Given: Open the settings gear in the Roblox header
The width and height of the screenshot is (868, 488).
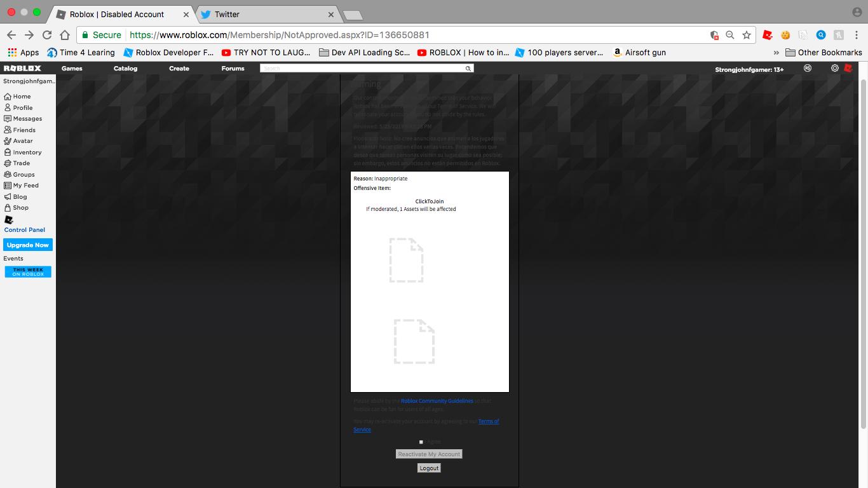Looking at the screenshot, I should [835, 69].
